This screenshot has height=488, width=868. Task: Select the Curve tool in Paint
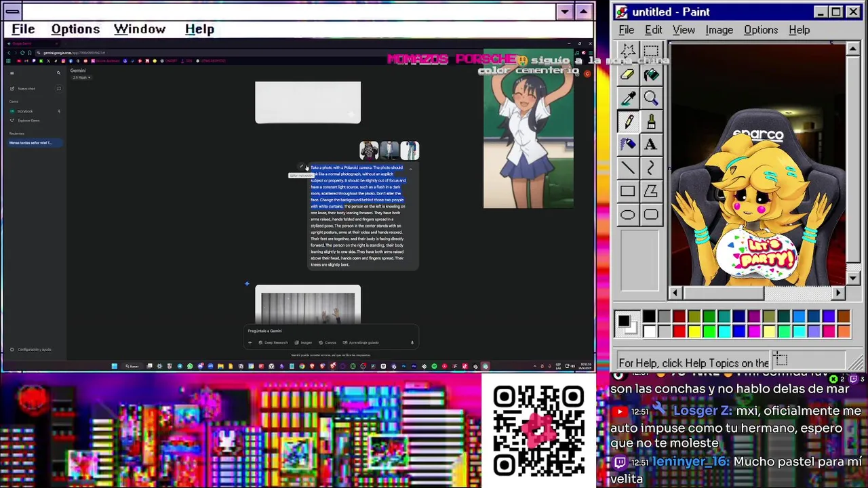click(x=651, y=168)
